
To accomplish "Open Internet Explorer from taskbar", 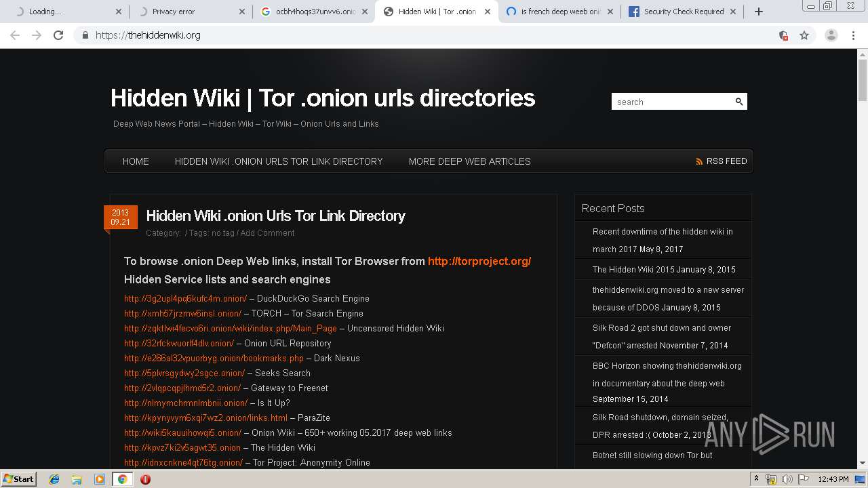I will tap(54, 479).
